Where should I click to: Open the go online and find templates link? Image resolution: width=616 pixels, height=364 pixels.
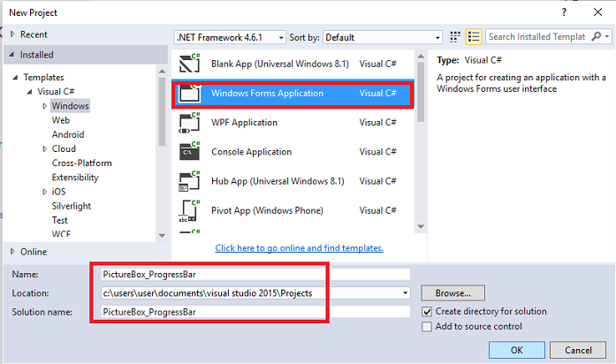299,248
